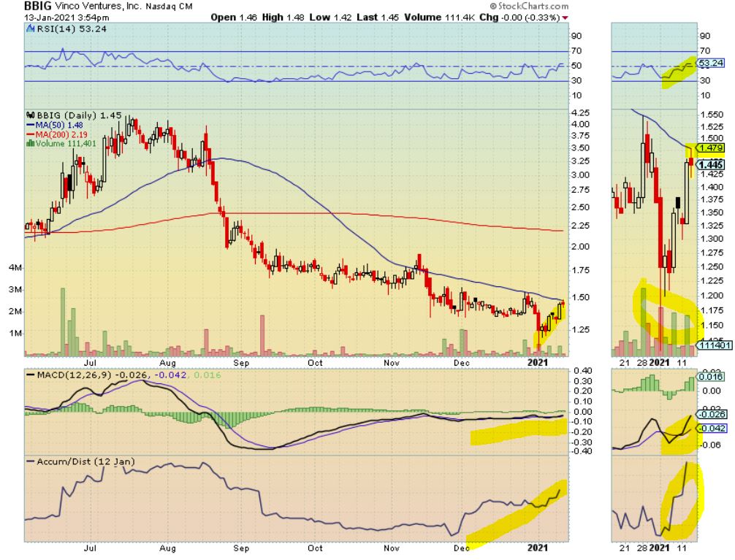
Task: Click the Volume 111.4K header value
Action: (440, 18)
